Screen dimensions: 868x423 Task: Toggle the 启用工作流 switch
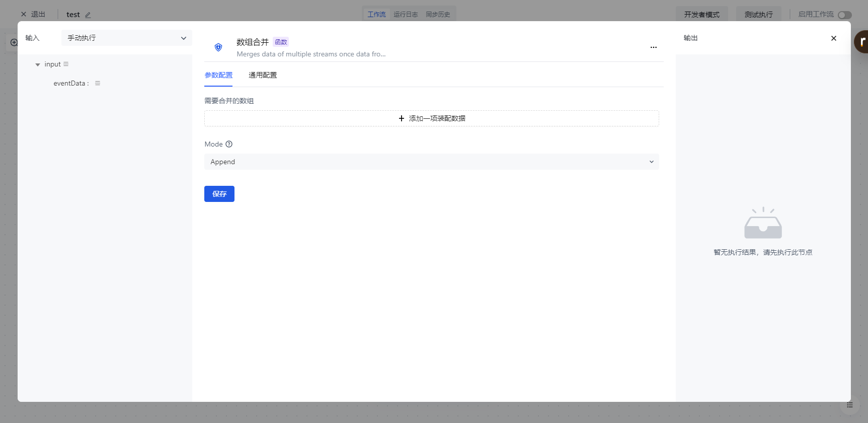pos(844,15)
